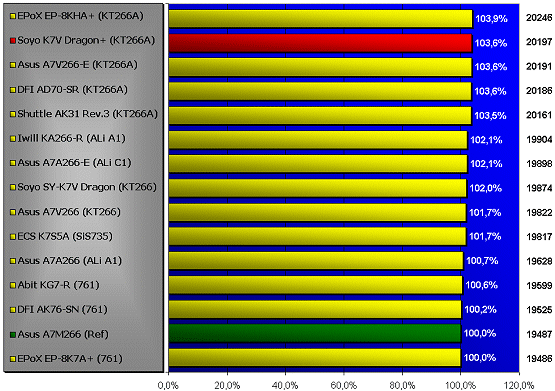
Task: Click the score value 20246
Action: coord(539,18)
